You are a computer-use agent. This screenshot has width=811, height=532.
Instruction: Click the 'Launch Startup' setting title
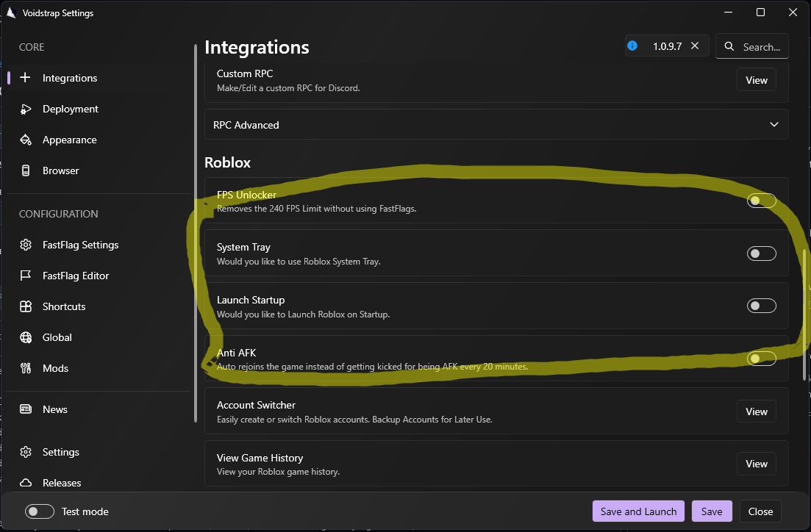tap(251, 300)
